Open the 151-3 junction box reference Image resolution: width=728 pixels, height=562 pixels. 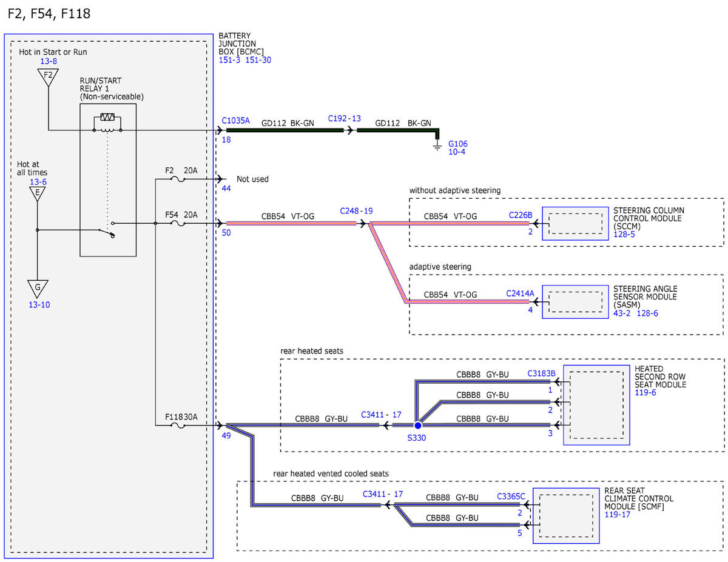pos(230,60)
